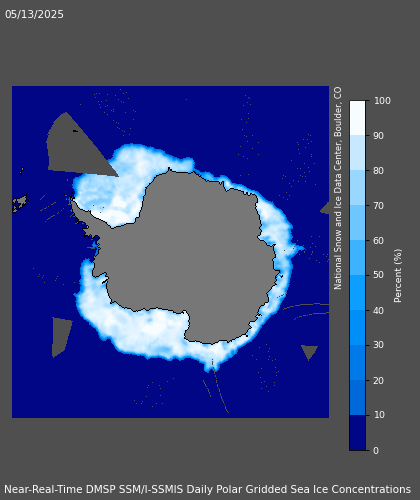The width and height of the screenshot is (420, 500).
Task: Choose the 60–70 percent light blue colorbar band
Action: [358, 223]
